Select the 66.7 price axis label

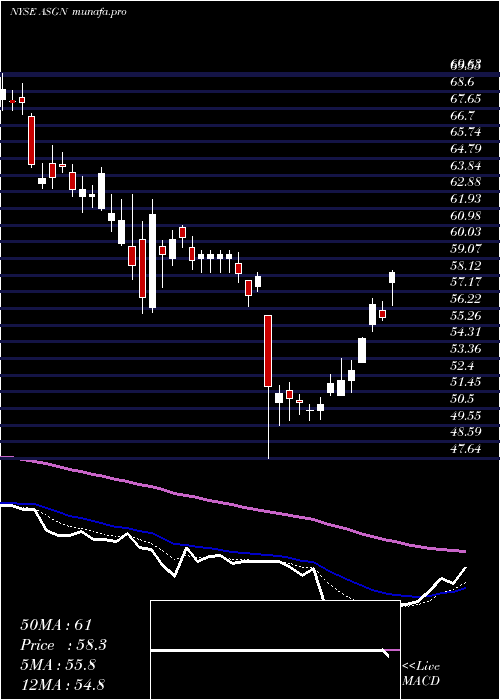[462, 116]
